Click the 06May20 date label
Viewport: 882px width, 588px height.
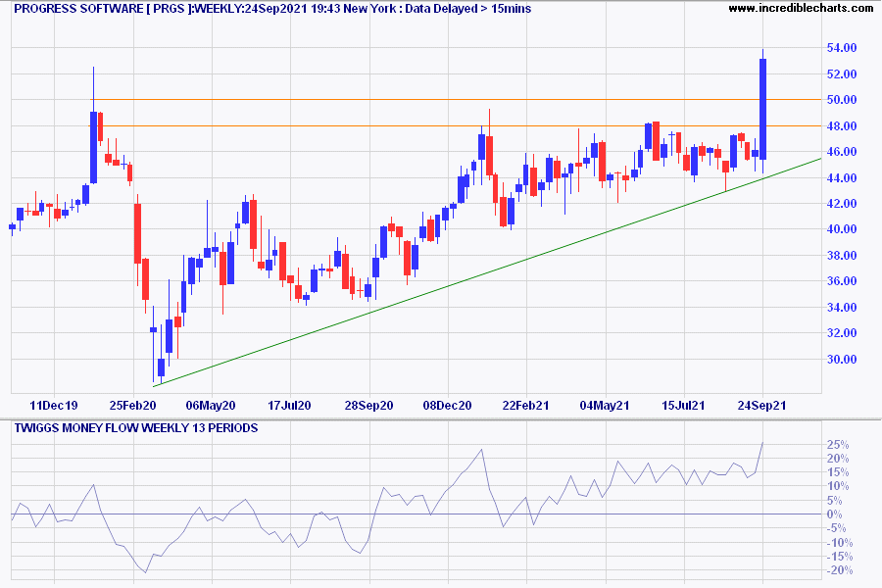tap(211, 405)
